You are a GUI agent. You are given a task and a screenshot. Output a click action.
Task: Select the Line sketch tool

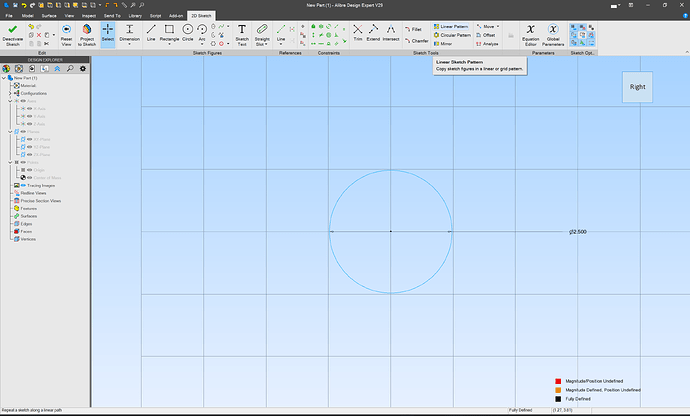[151, 33]
